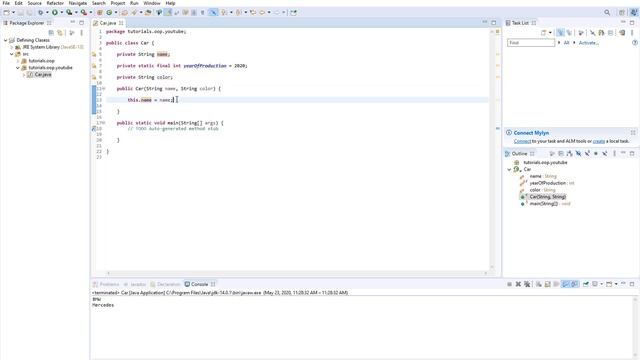Open the Refactor menu
The width and height of the screenshot is (640, 360).
tap(55, 3)
